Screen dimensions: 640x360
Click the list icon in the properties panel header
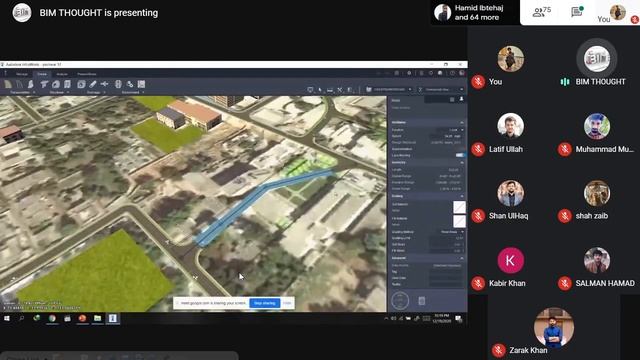pos(452,100)
